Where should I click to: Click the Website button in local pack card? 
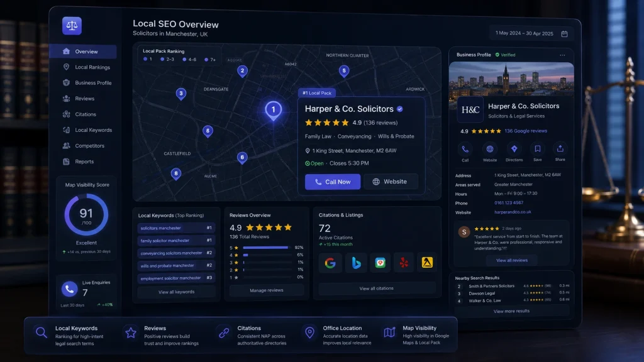390,182
